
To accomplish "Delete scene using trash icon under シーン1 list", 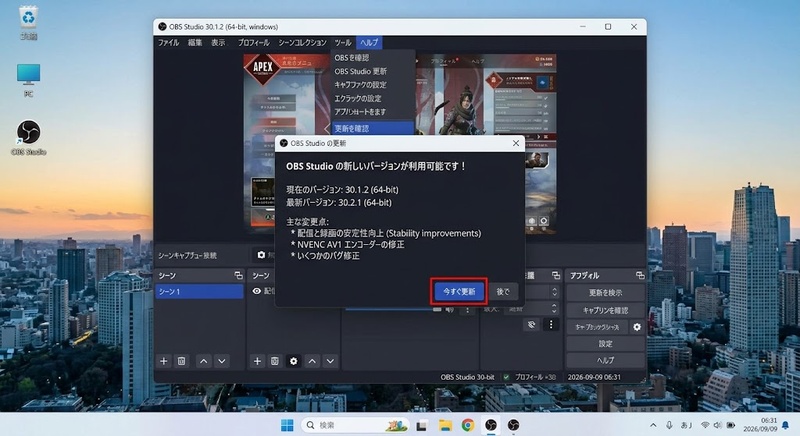I will tap(181, 361).
